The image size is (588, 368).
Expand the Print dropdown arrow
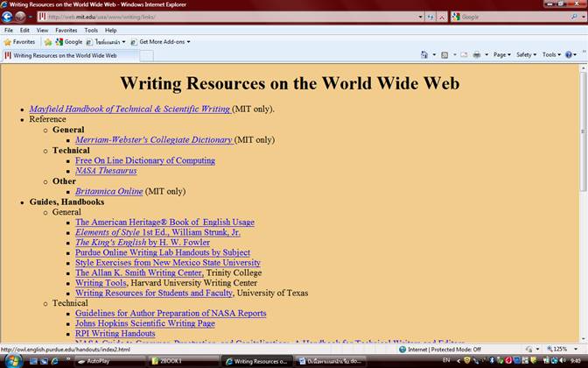(486, 55)
